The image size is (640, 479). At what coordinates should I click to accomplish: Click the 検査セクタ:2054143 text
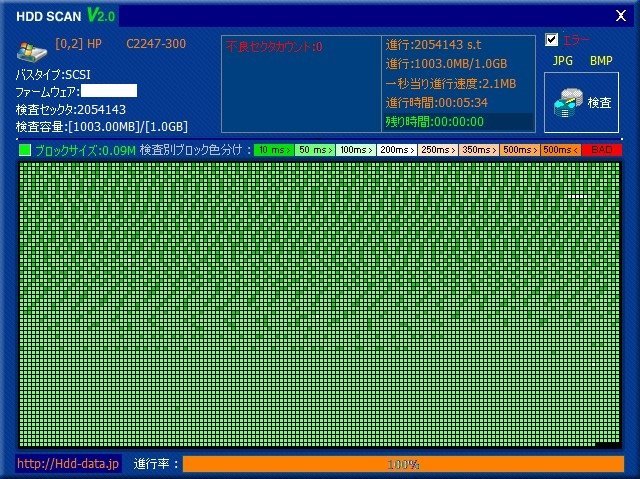tap(71, 110)
